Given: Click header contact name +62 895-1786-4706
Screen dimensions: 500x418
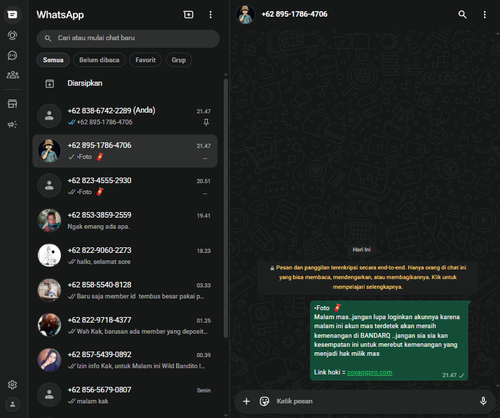Looking at the screenshot, I should [294, 14].
